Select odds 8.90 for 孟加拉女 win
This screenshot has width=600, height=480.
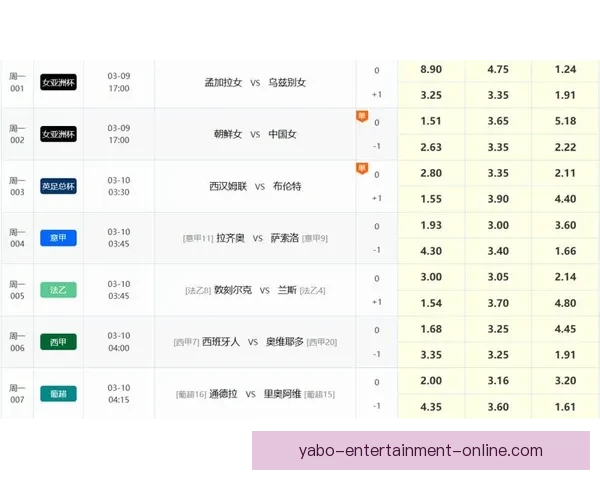click(431, 69)
